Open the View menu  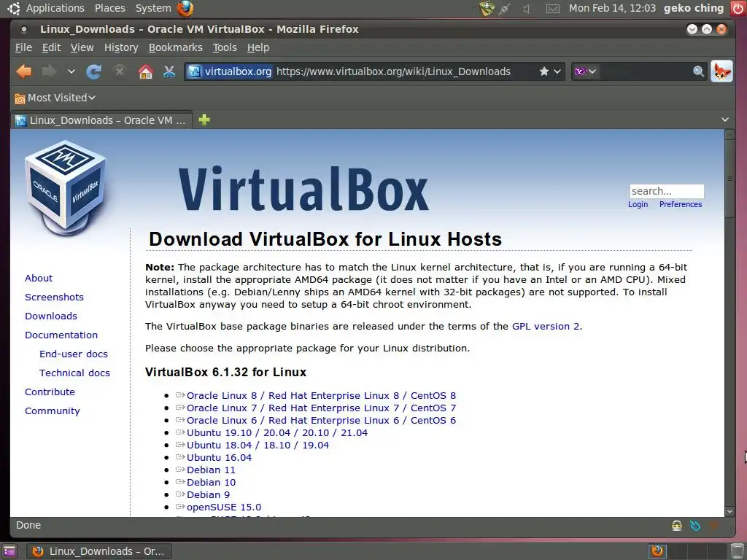(82, 47)
